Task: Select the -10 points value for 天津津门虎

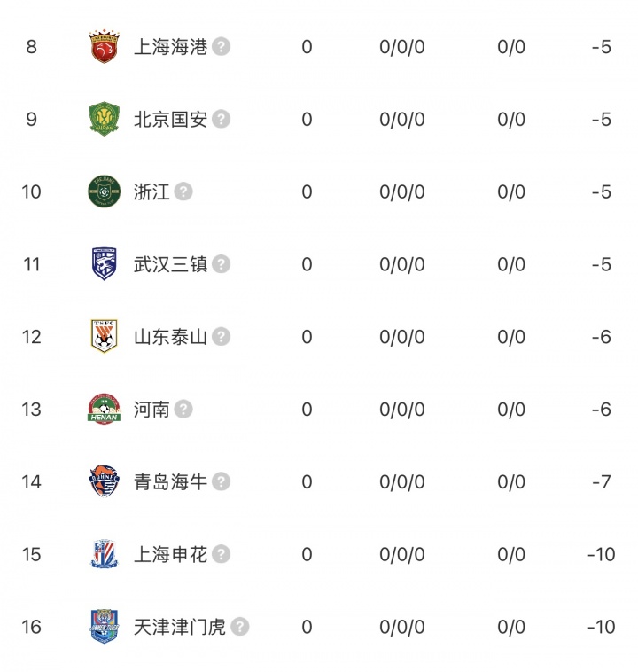Action: click(601, 627)
